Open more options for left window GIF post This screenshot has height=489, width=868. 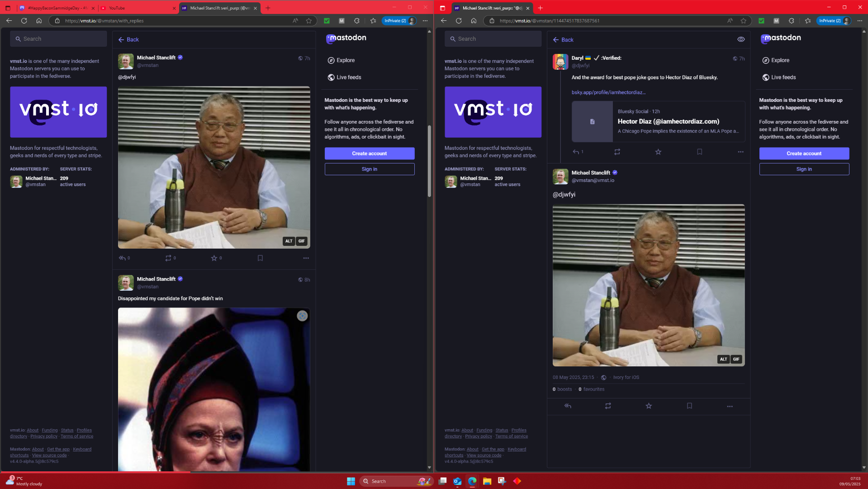point(306,258)
